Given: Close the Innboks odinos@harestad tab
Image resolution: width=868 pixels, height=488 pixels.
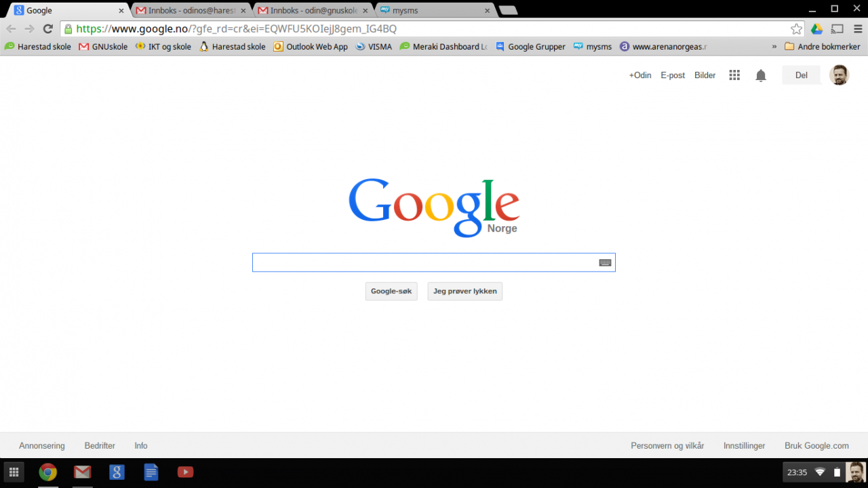Looking at the screenshot, I should point(243,10).
